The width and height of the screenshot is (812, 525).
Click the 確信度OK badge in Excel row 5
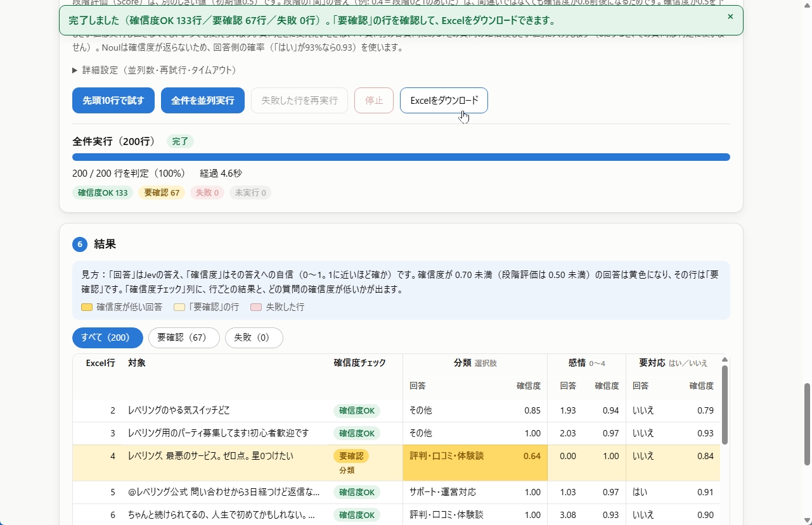(357, 492)
